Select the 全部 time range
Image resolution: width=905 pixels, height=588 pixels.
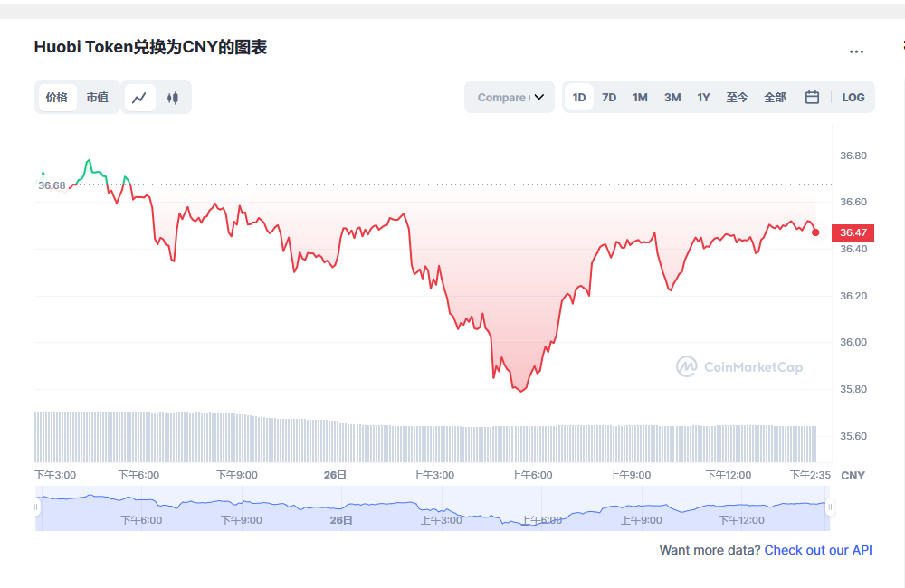pyautogui.click(x=776, y=98)
